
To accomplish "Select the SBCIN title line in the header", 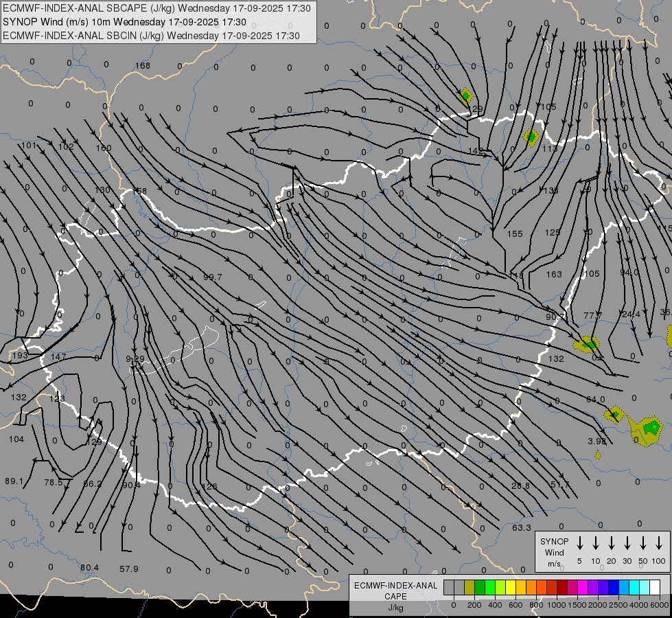I will point(151,36).
